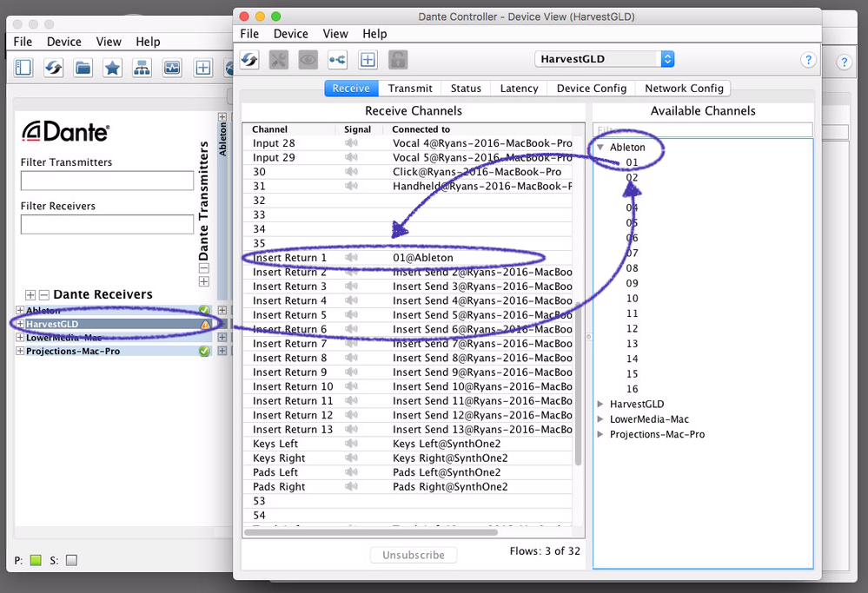The height and width of the screenshot is (593, 868).
Task: Click the signal speaker icon for Insert Return 8
Action: (351, 358)
